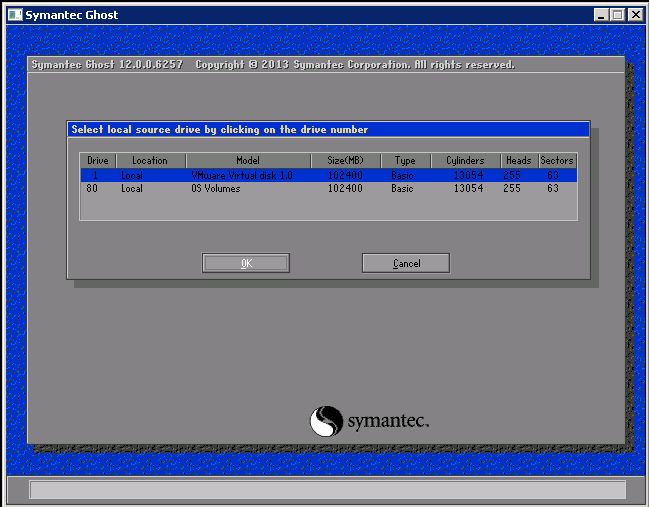Image resolution: width=649 pixels, height=507 pixels.
Task: Click the Symantec Ghost title bar icon
Action: click(x=15, y=15)
